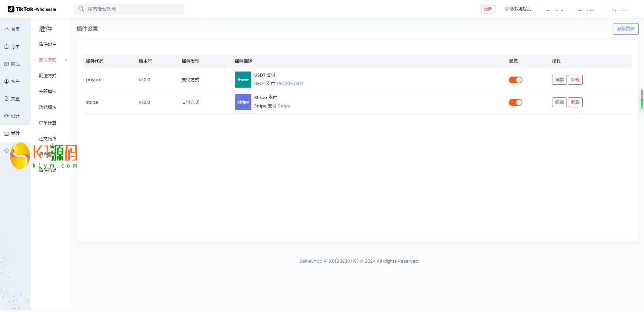Open 功能模块 feature modules submenu
Image resolution: width=644 pixels, height=312 pixels.
pyautogui.click(x=48, y=107)
